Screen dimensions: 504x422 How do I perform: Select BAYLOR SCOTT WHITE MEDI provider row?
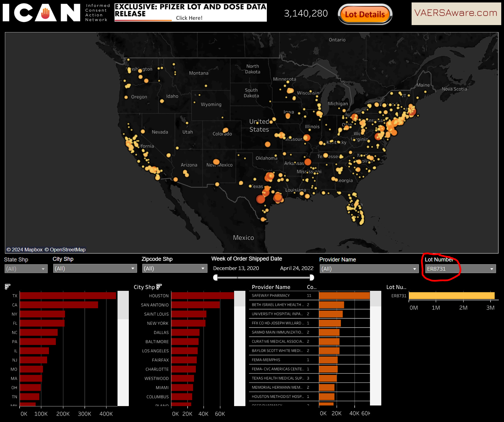[310, 350]
